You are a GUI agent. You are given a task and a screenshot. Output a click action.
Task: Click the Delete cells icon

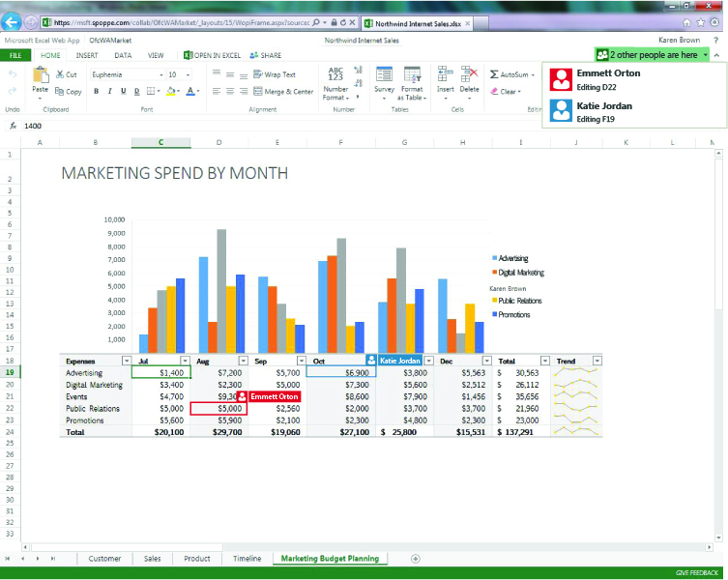tap(470, 74)
